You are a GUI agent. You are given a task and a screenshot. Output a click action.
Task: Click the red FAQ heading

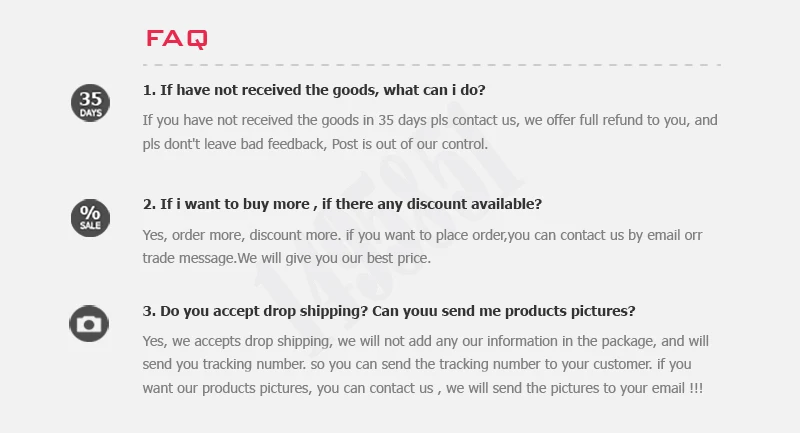click(x=177, y=39)
